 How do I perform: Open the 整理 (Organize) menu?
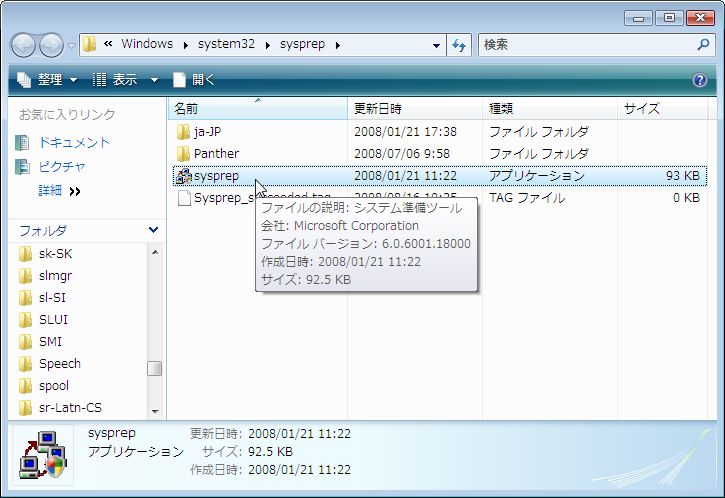click(x=47, y=80)
